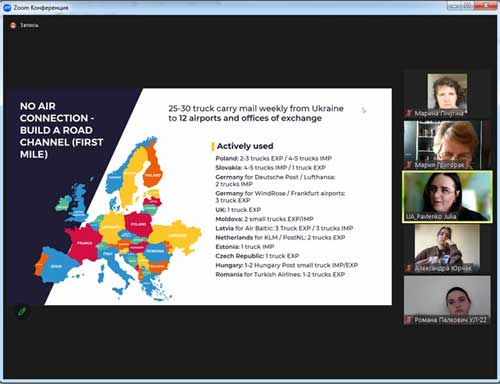
Task: Select Александра Юрчак's video thumbnail
Action: 447,249
